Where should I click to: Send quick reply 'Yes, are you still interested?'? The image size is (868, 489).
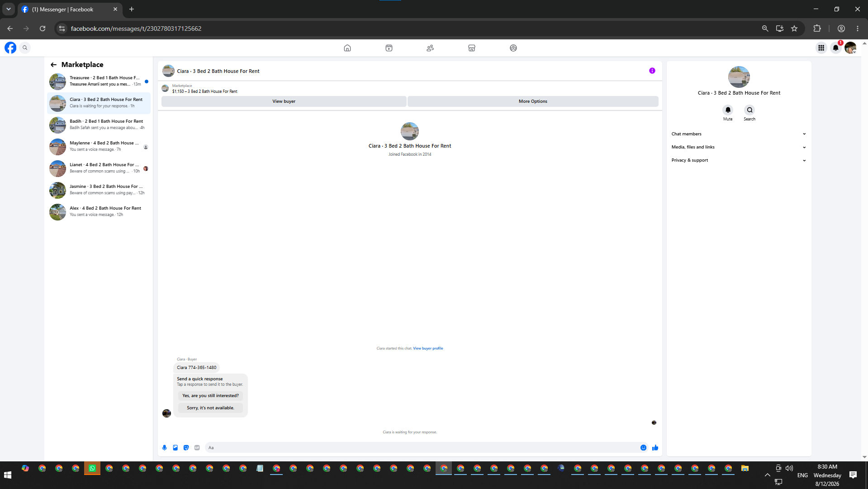[x=210, y=396]
